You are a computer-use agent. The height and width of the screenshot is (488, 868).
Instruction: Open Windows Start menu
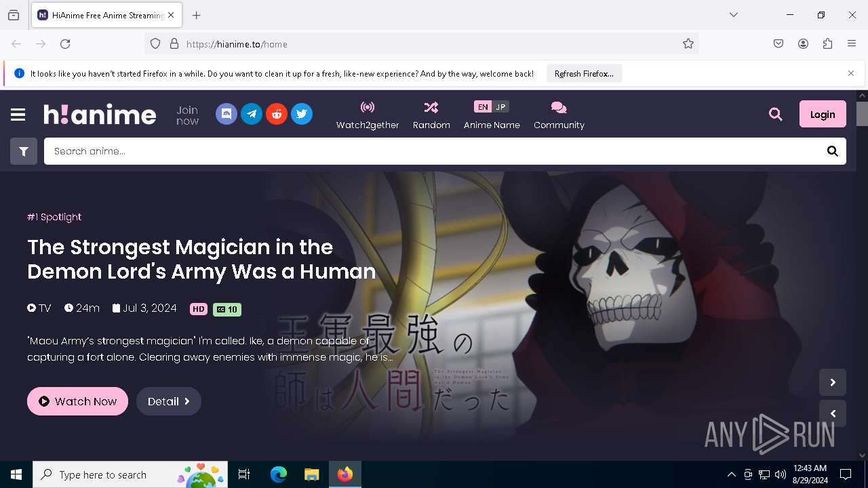click(16, 474)
